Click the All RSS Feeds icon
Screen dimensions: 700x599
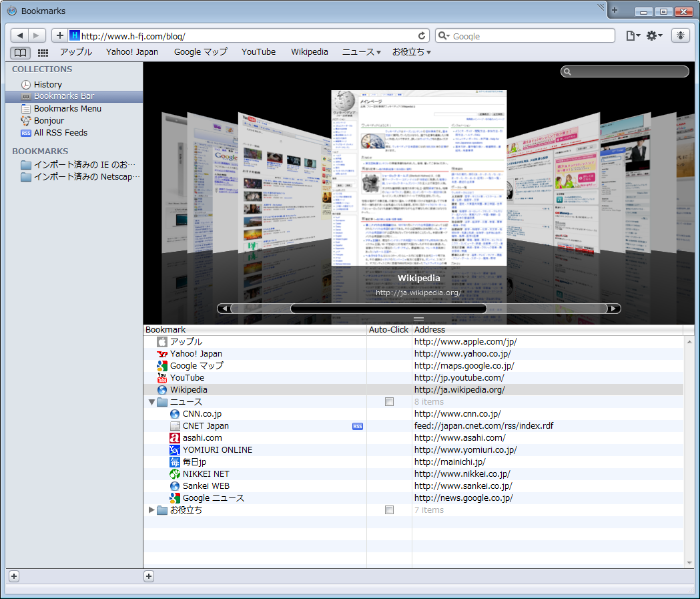pos(26,133)
